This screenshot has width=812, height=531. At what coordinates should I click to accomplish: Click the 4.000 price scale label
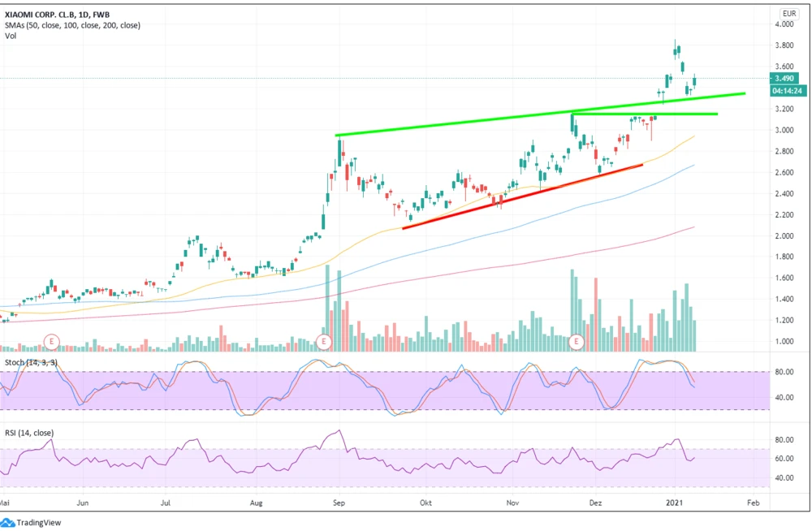(784, 24)
